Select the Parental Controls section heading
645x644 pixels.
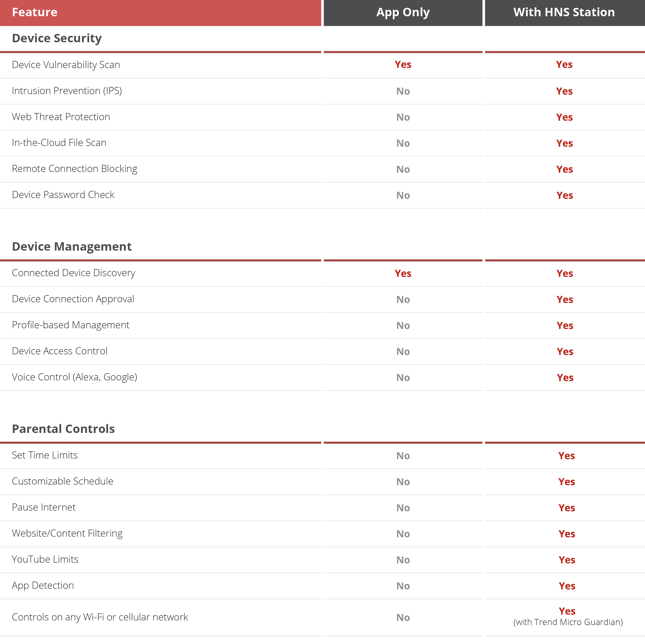63,429
